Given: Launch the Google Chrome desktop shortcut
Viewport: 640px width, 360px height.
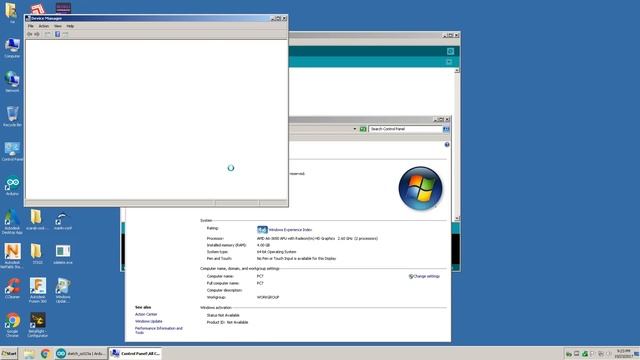Looking at the screenshot, I should click(x=12, y=325).
